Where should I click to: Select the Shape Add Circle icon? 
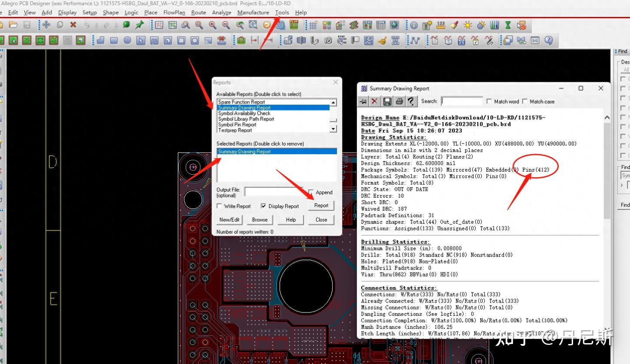[127, 40]
